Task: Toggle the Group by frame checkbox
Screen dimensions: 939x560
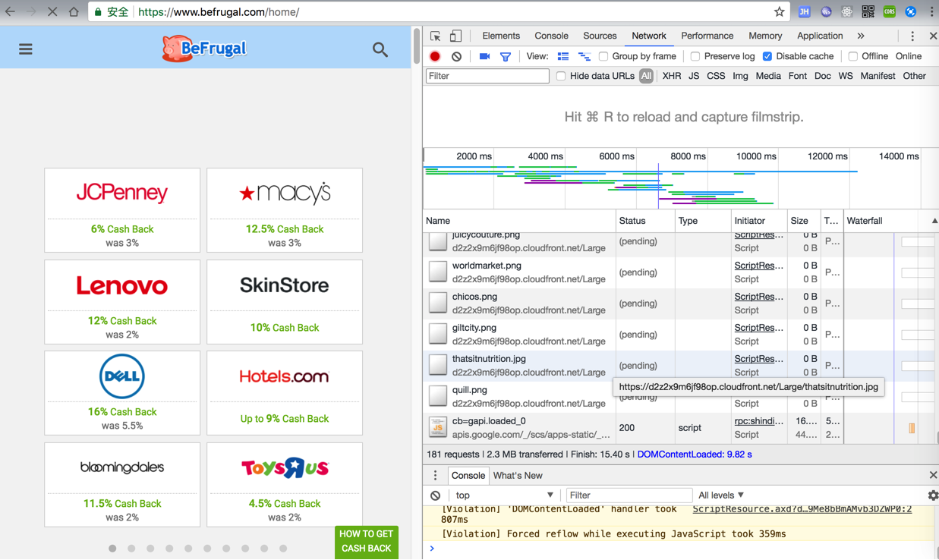Action: point(603,56)
